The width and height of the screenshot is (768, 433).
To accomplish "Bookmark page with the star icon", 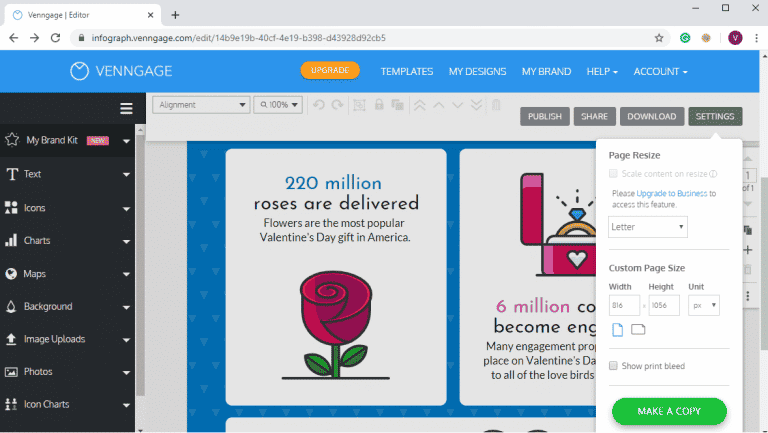I will [x=659, y=38].
